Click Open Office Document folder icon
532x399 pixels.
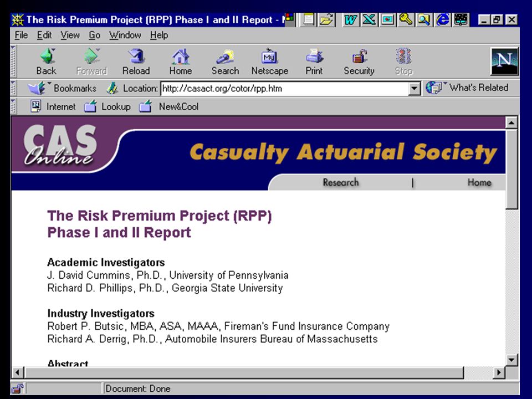tap(326, 19)
